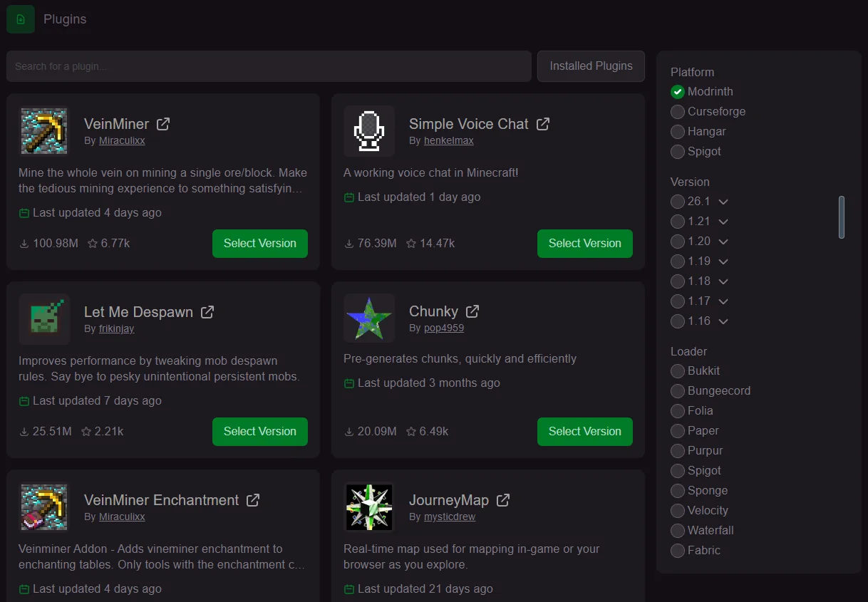868x602 pixels.
Task: Click Chunky download count icon
Action: pos(349,432)
